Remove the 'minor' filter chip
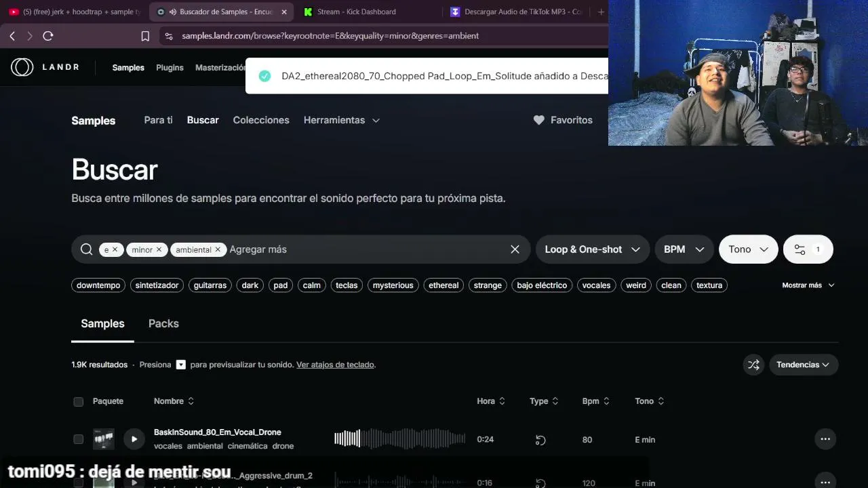The width and height of the screenshot is (868, 488). click(159, 249)
